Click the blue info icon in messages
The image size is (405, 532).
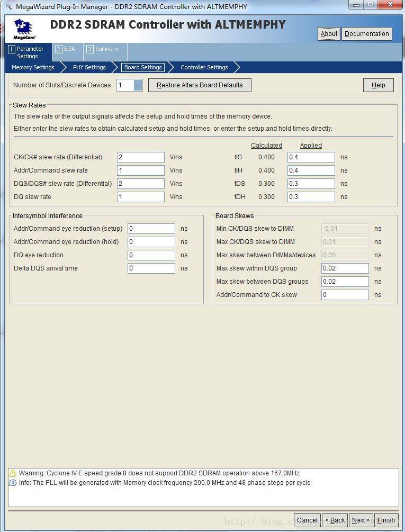[13, 483]
